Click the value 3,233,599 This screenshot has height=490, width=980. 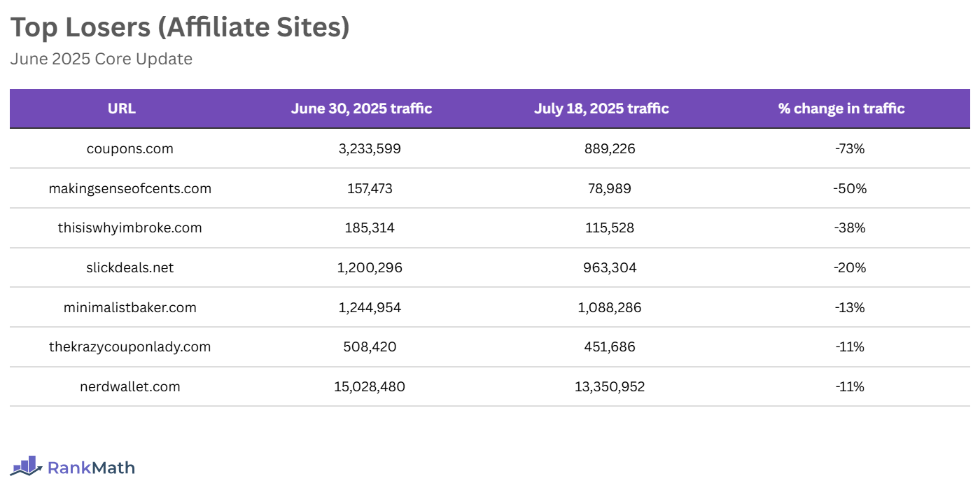(x=370, y=148)
